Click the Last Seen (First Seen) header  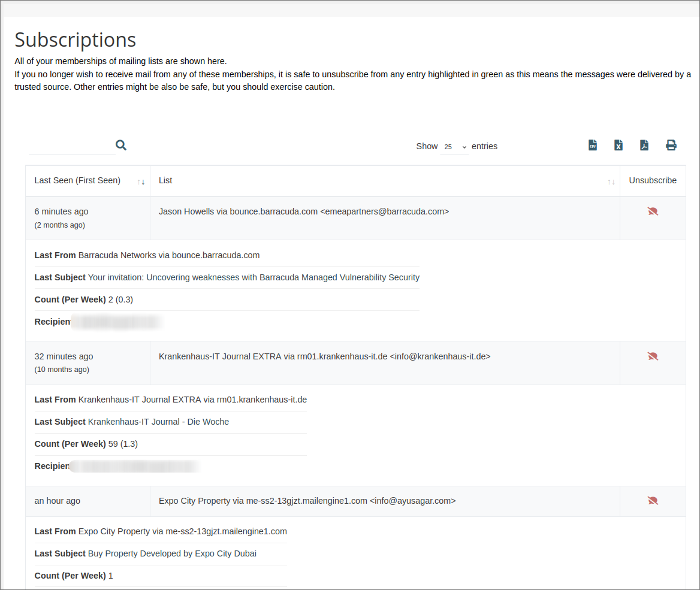tap(77, 180)
